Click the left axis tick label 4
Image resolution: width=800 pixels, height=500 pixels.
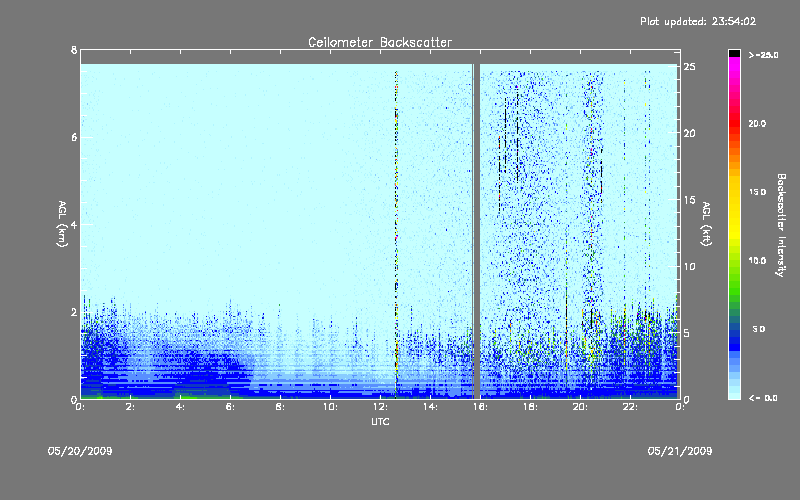tap(74, 224)
